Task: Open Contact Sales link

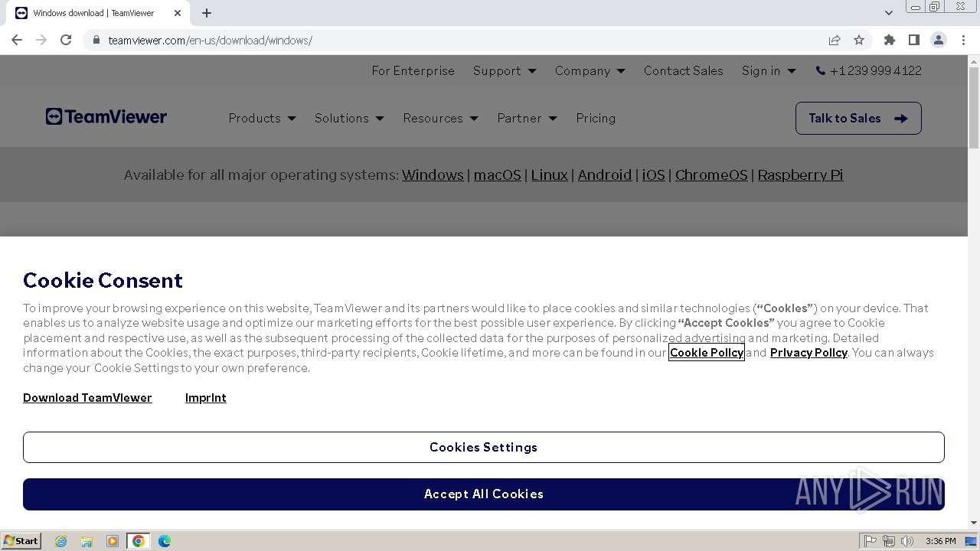Action: tap(683, 70)
